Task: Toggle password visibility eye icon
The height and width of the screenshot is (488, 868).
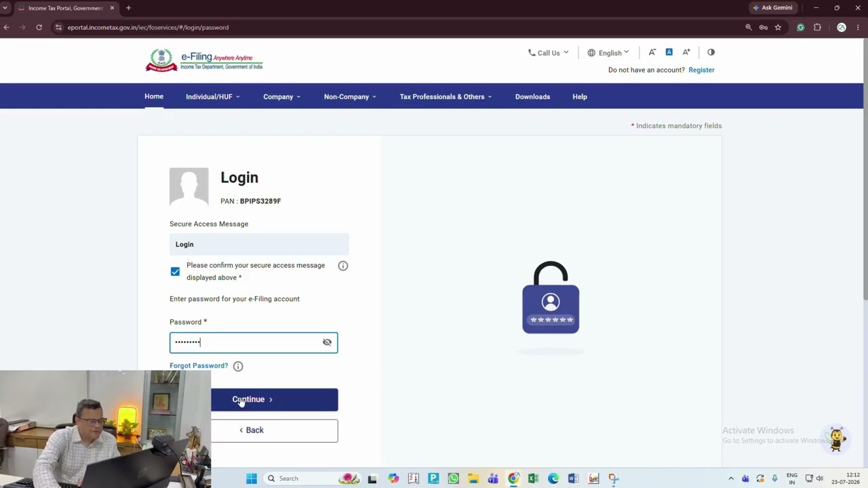Action: (x=327, y=342)
